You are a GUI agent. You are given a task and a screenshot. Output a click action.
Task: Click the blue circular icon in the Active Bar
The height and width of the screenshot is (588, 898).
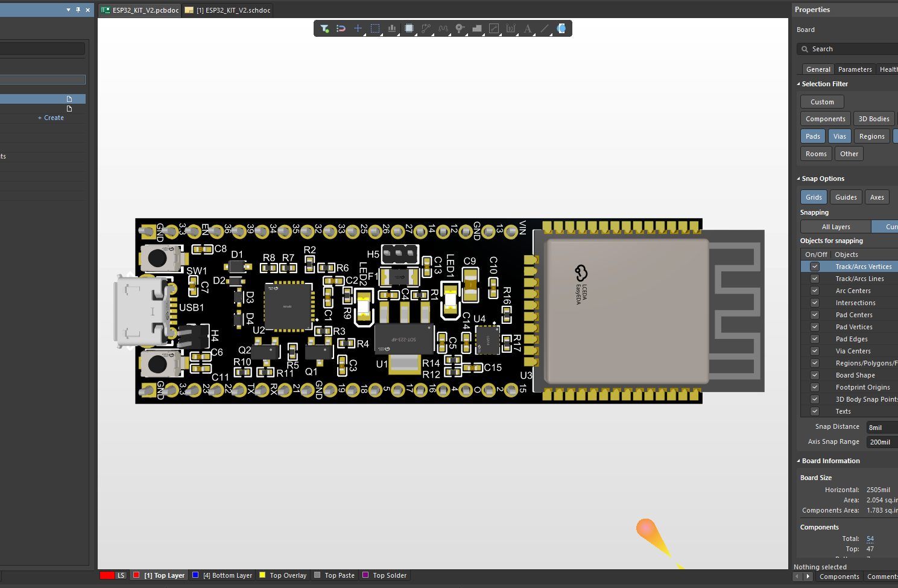(561, 28)
